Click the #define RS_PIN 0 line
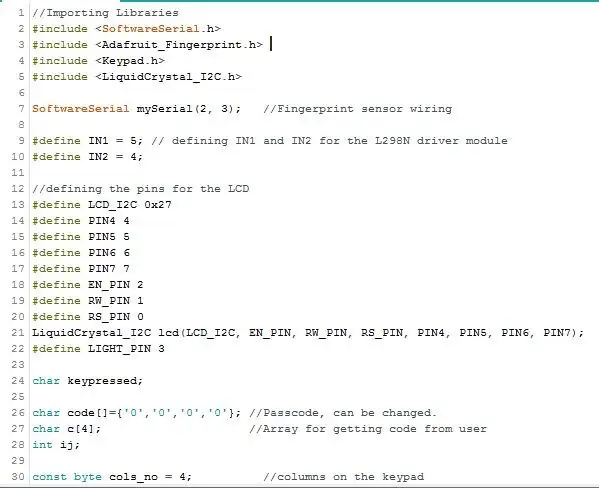The height and width of the screenshot is (488, 599). point(88,317)
